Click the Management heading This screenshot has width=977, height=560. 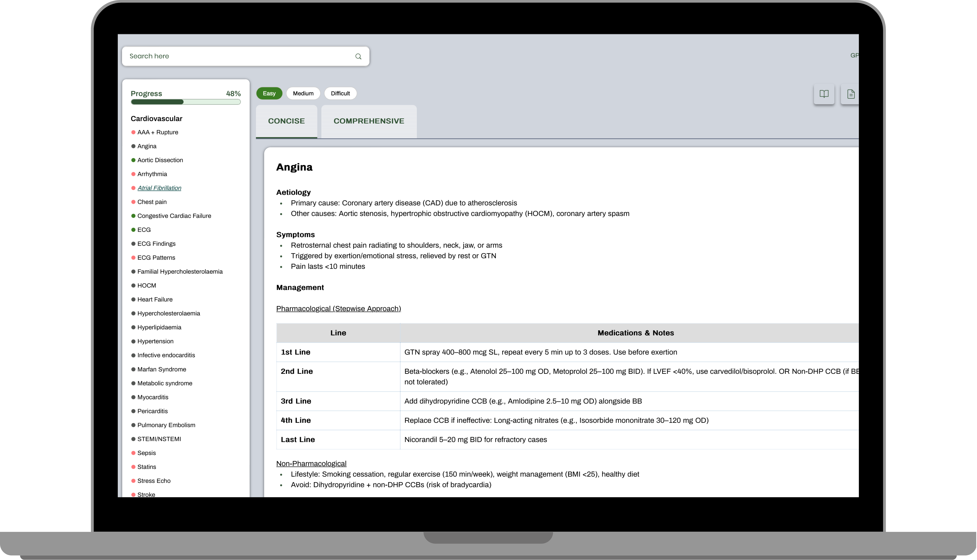300,287
